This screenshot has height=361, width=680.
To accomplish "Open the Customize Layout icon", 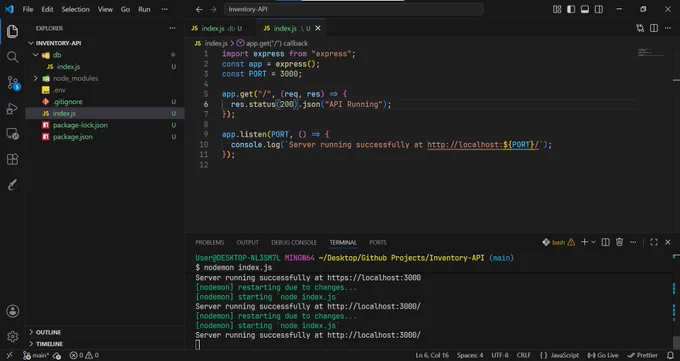I will 557,9.
